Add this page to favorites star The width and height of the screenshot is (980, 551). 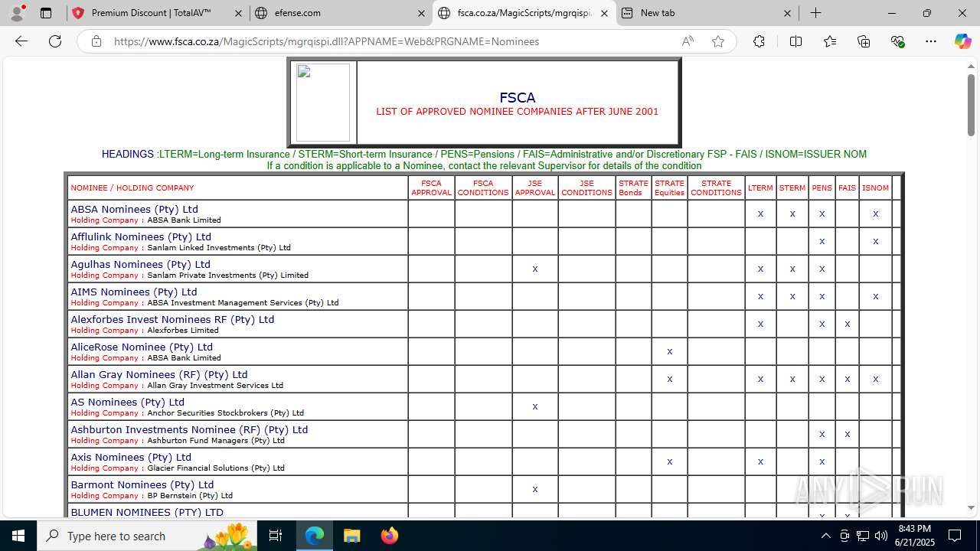[717, 41]
